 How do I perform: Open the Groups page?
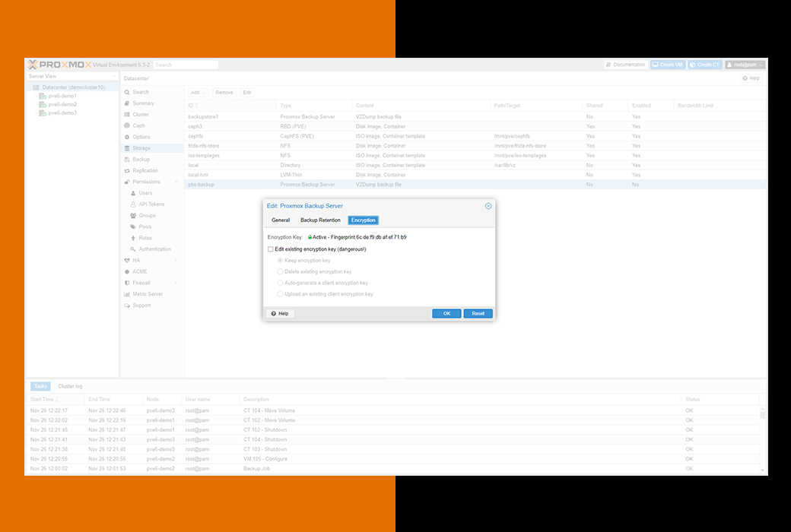click(143, 215)
